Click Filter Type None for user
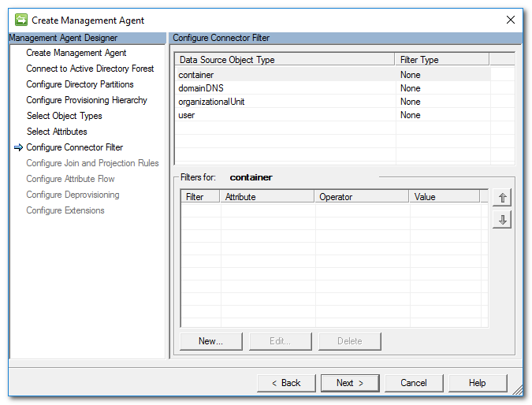The width and height of the screenshot is (532, 405). 410,115
